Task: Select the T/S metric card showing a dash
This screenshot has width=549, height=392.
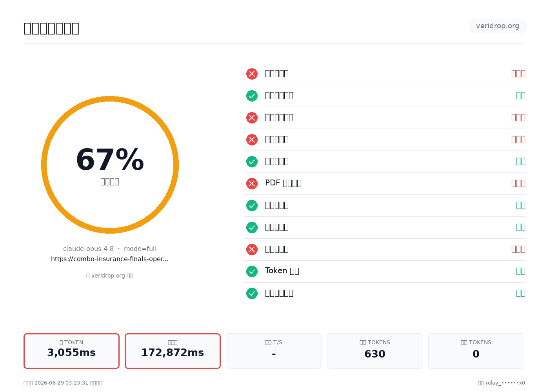Action: click(274, 351)
